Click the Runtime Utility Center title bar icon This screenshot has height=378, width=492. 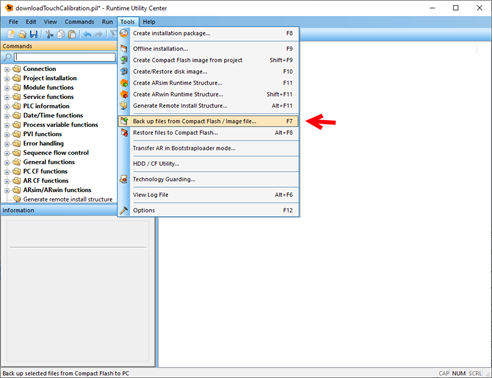point(9,8)
